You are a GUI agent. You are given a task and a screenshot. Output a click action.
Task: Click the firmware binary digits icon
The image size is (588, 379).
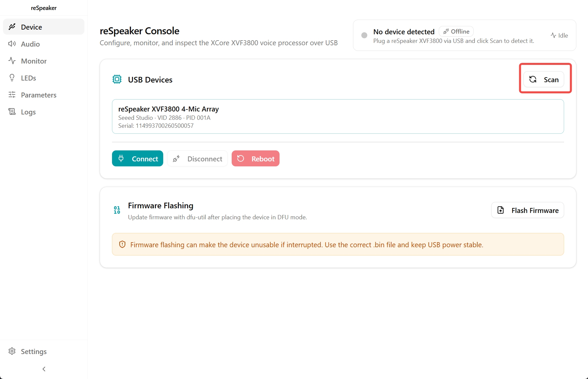[x=117, y=210]
